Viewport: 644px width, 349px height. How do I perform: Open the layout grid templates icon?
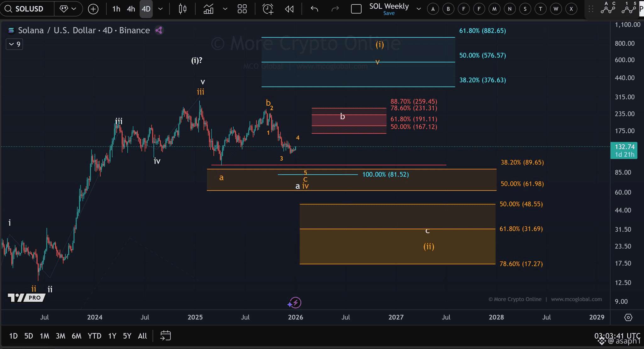[242, 9]
